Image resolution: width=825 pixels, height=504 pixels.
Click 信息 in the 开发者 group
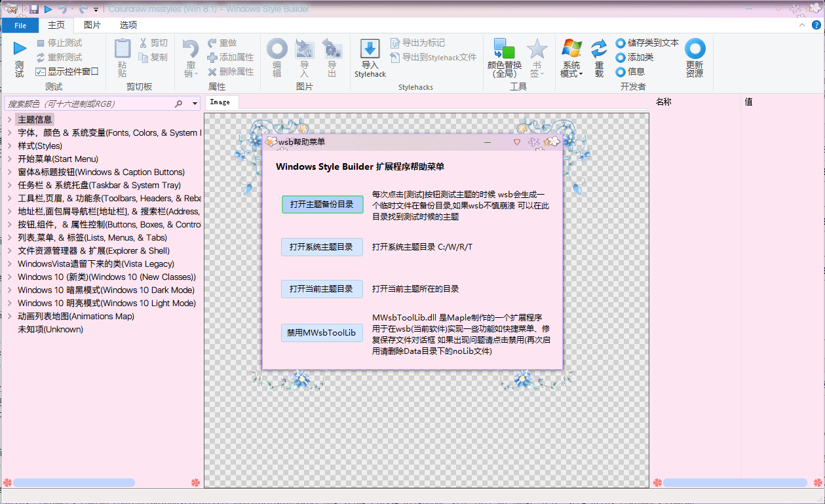630,72
